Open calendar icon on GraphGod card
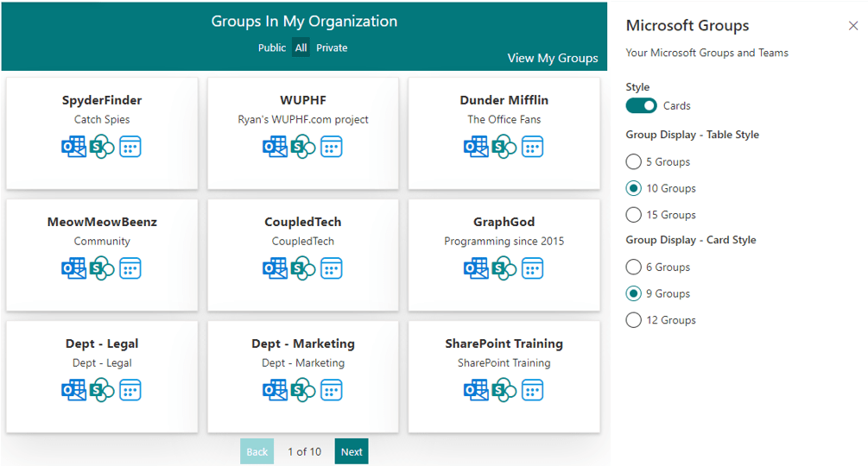868x466 pixels. coord(532,268)
